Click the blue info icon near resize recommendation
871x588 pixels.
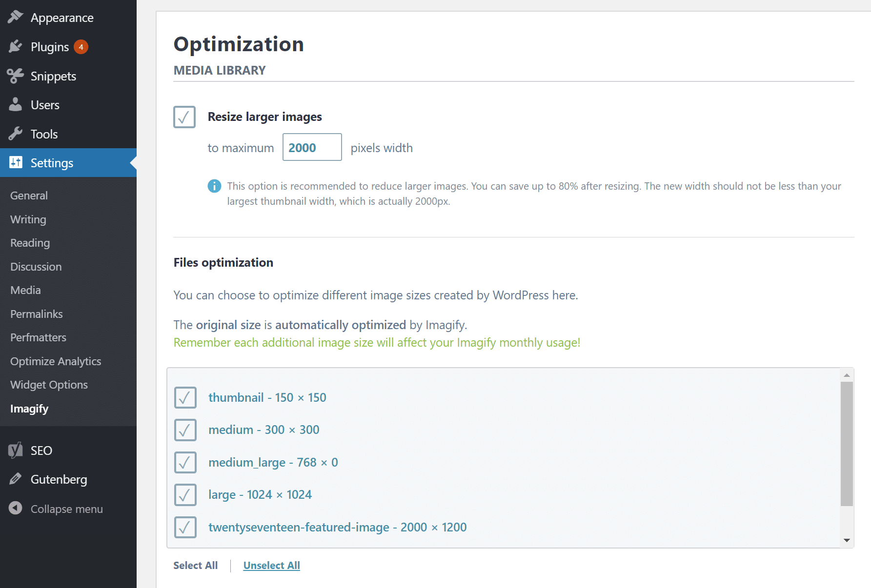pos(214,186)
